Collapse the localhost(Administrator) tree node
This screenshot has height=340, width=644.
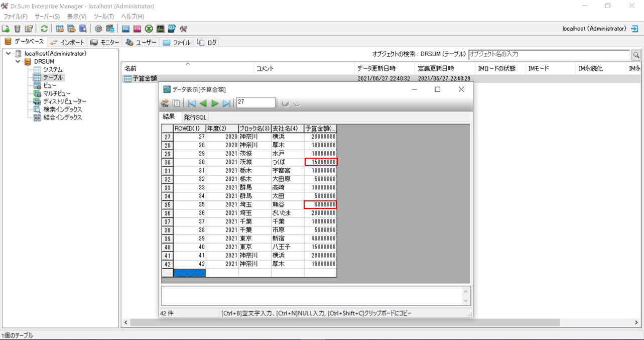9,54
